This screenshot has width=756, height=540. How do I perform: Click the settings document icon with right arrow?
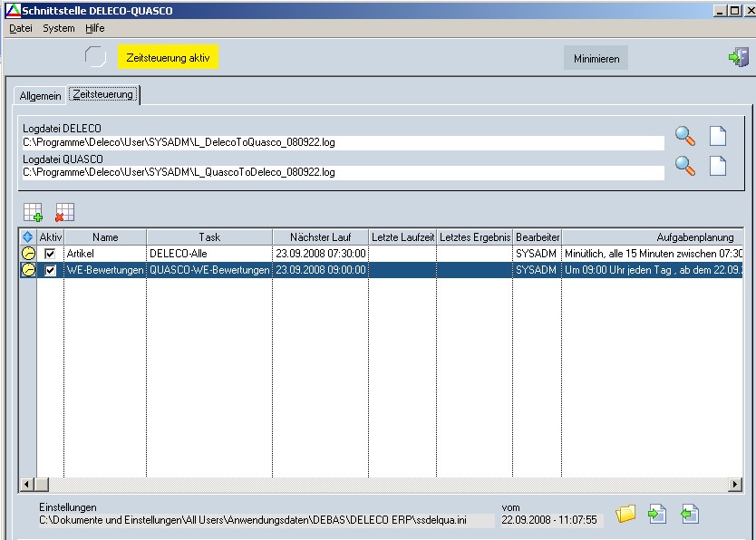[x=657, y=515]
